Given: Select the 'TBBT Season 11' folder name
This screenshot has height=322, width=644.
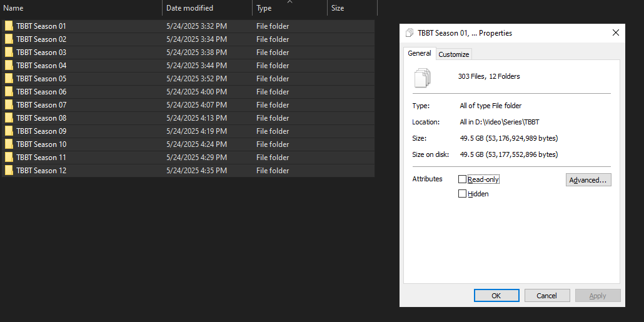Looking at the screenshot, I should pyautogui.click(x=41, y=158).
